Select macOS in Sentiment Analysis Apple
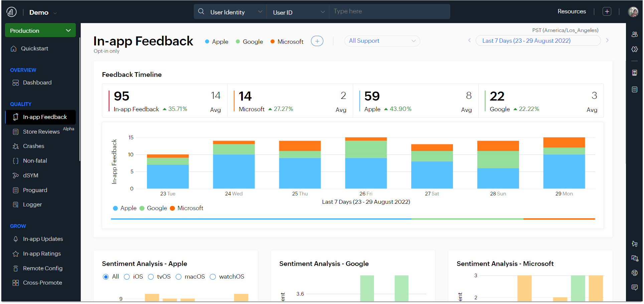The image size is (644, 304). (179, 277)
